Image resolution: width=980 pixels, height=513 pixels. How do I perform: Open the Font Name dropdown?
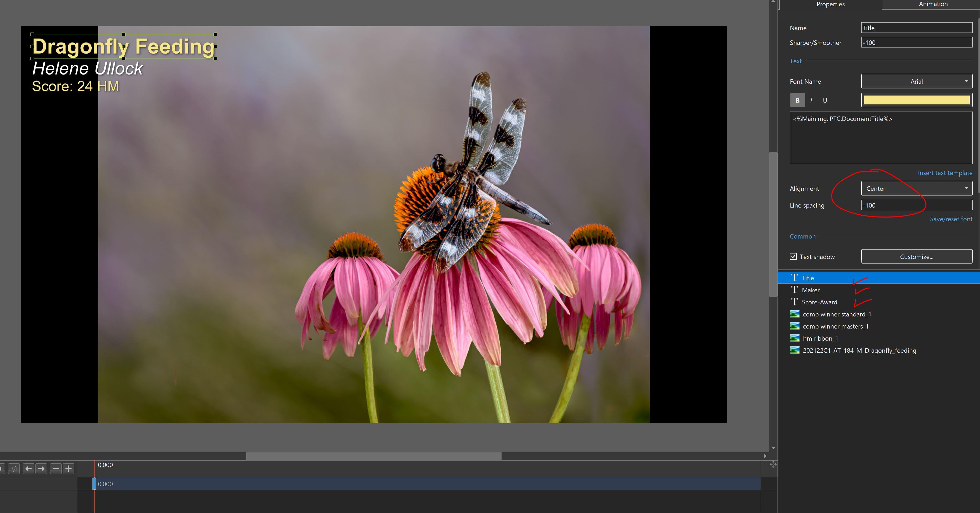click(916, 81)
